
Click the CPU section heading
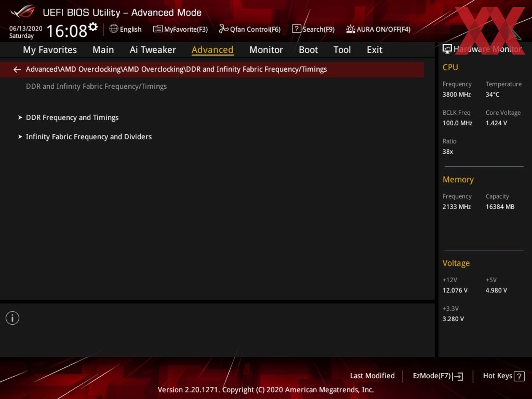[x=450, y=67]
